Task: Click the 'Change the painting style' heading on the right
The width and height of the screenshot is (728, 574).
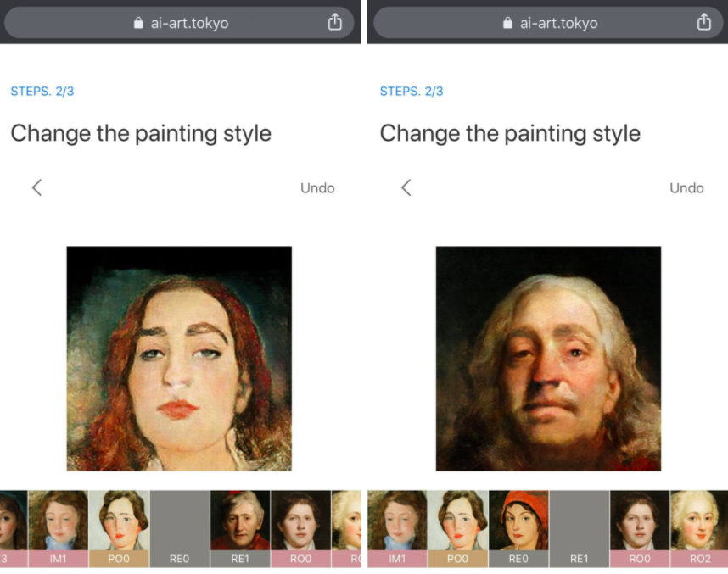Action: (510, 134)
